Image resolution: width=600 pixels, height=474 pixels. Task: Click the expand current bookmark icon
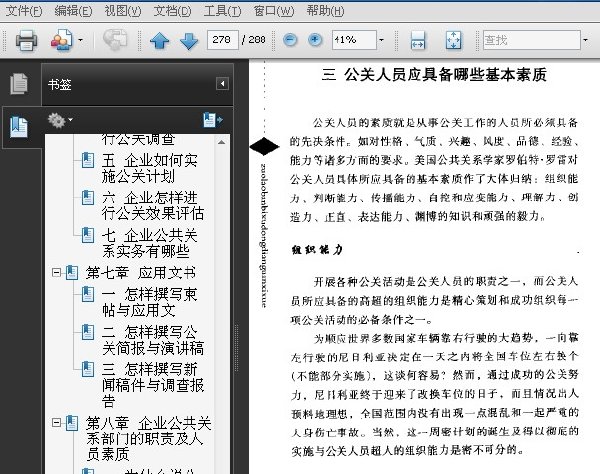(213, 120)
